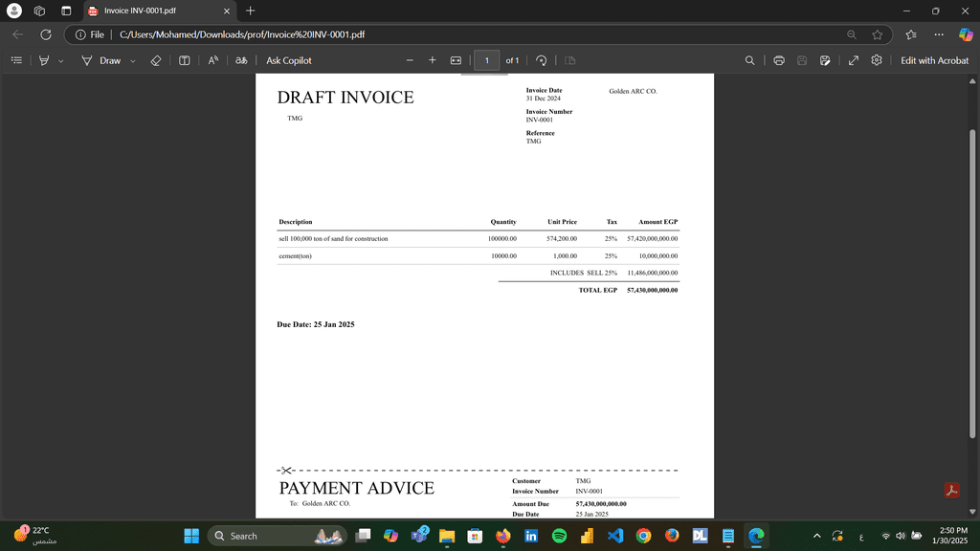The width and height of the screenshot is (980, 551).
Task: Click the address bar URL
Action: tap(242, 35)
